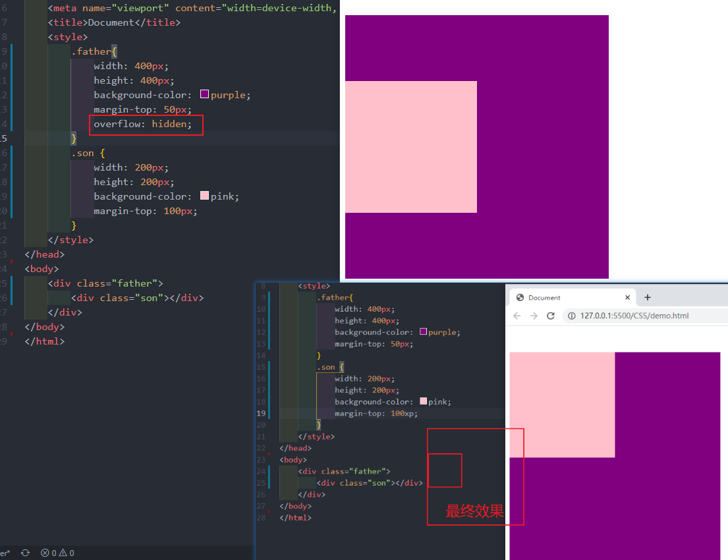Click the address bar URL demo.html
This screenshot has height=560, width=728.
click(x=634, y=316)
